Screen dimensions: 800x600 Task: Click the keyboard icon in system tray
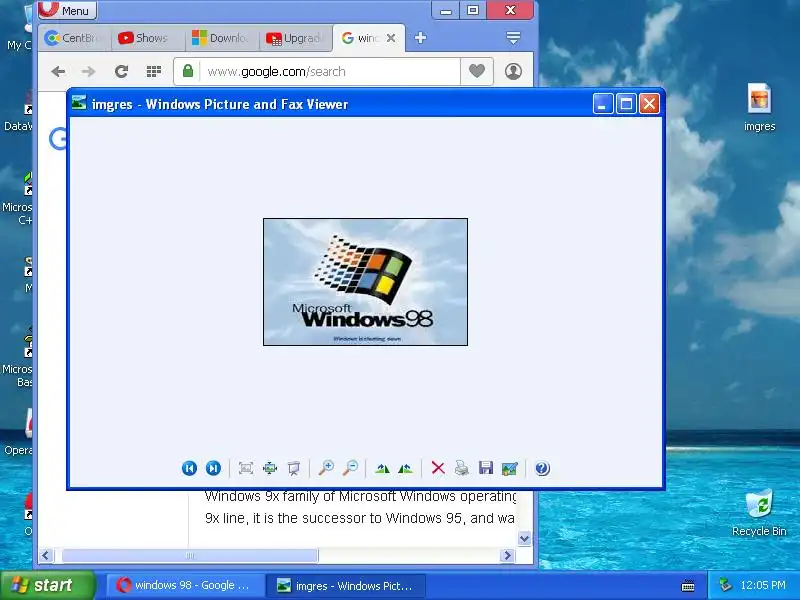(x=688, y=586)
